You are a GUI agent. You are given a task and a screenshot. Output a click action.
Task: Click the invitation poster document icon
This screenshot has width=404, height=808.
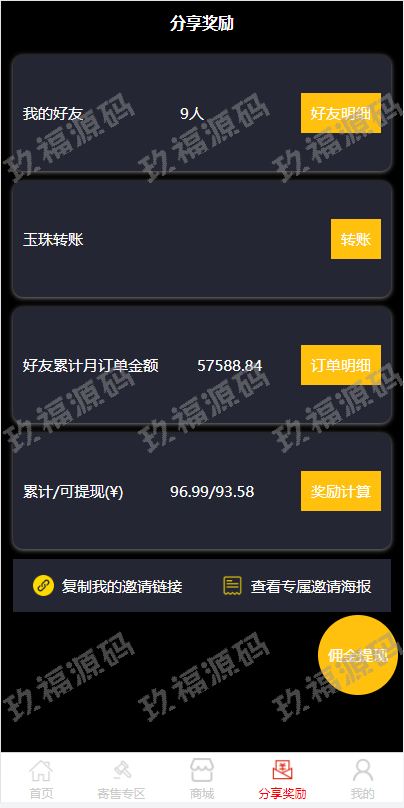(232, 586)
